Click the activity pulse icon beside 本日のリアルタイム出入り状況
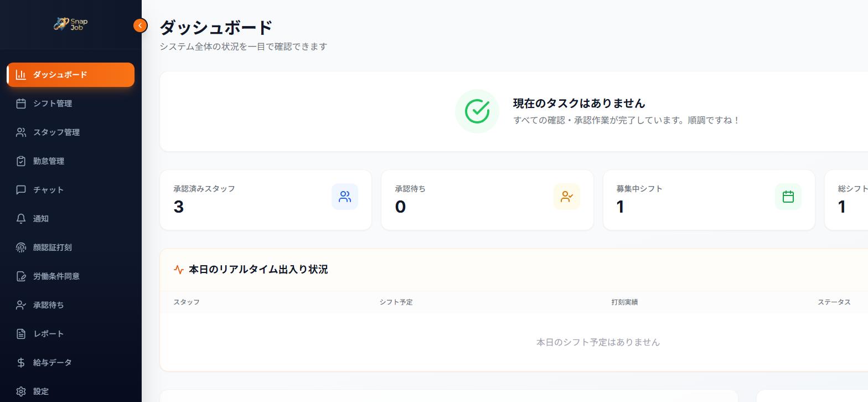Image resolution: width=868 pixels, height=402 pixels. pos(178,270)
